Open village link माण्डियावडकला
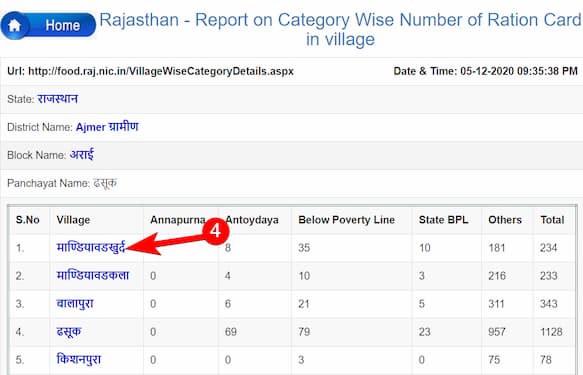This screenshot has height=375, width=583. pyautogui.click(x=93, y=275)
